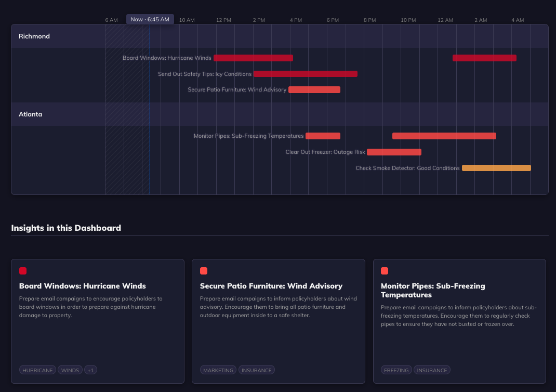Click 'Board Windows: Hurricane Winds' timeline label

coord(167,58)
